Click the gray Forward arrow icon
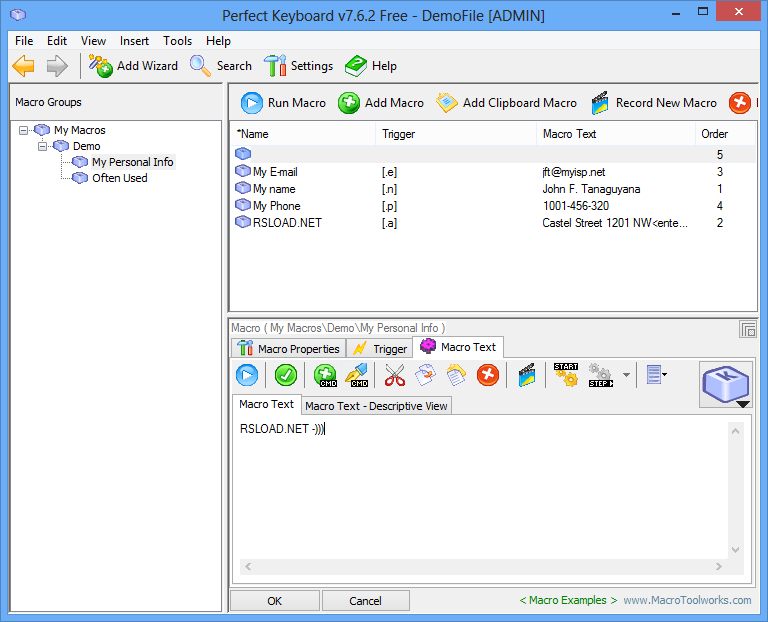The image size is (768, 622). [x=57, y=66]
